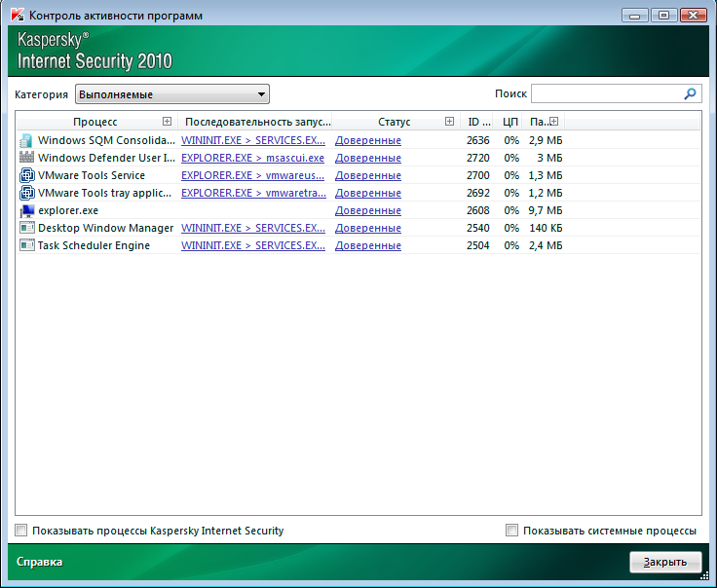Click the Windows SQM Consolidator process icon
The height and width of the screenshot is (588, 717).
click(26, 140)
